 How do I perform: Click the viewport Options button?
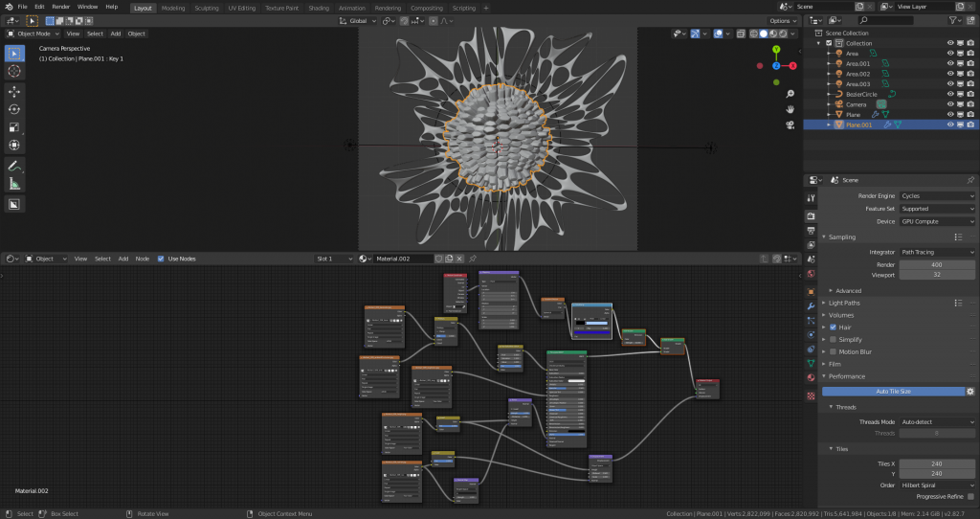[x=783, y=21]
